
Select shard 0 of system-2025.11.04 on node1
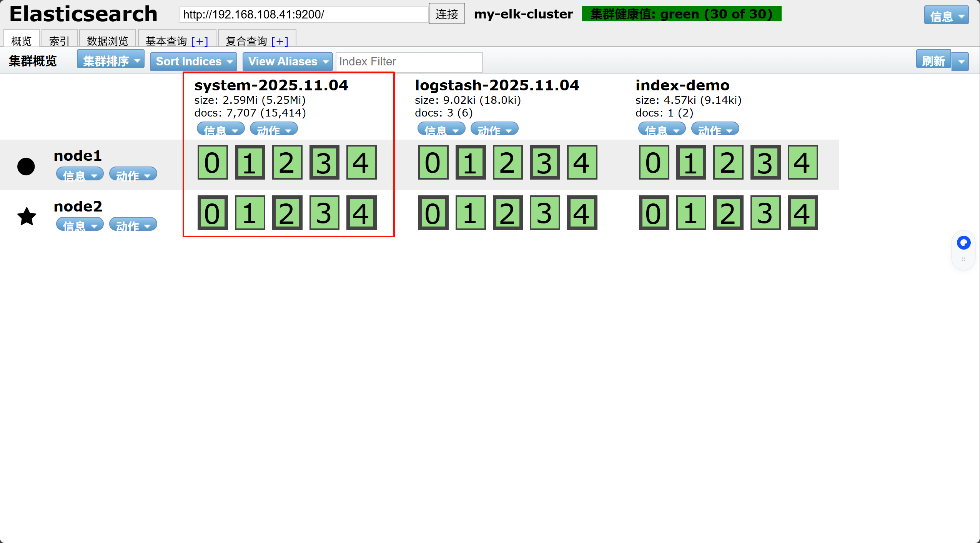pos(213,162)
